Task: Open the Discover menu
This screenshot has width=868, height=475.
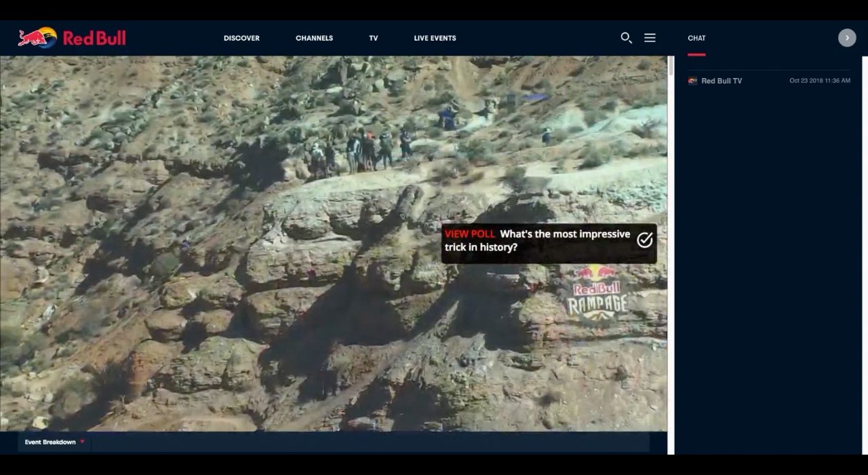Action: pos(241,38)
